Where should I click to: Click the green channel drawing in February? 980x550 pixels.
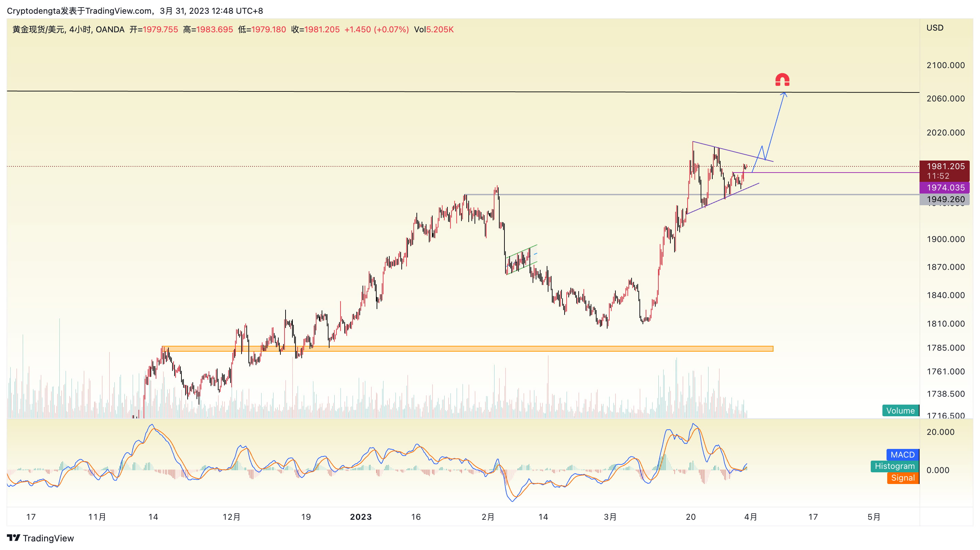[522, 259]
